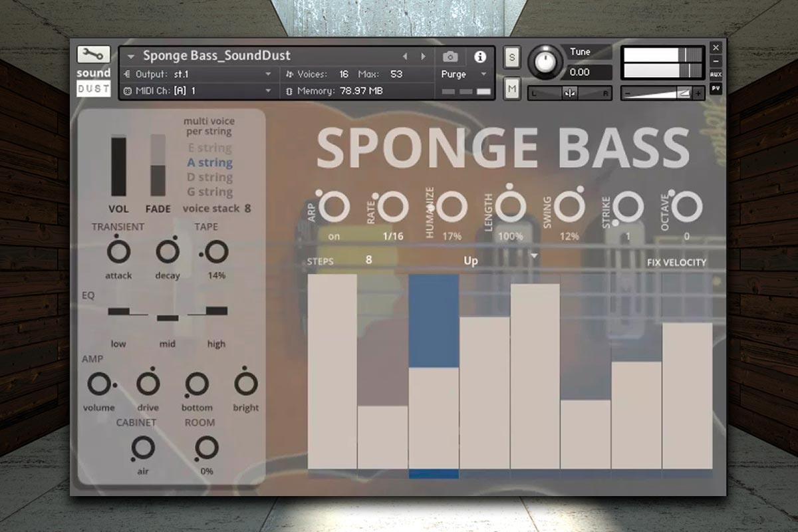The height and width of the screenshot is (532, 798).
Task: Click the CABINET air knob
Action: click(x=143, y=448)
